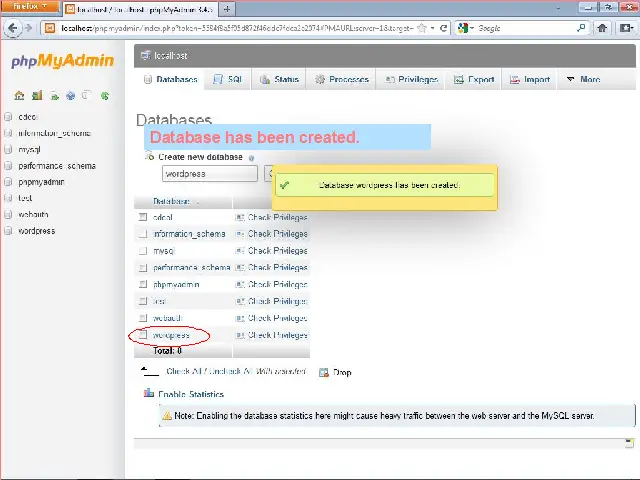Viewport: 640px width, 480px height.
Task: Switch to the SQL tab
Action: coord(228,79)
